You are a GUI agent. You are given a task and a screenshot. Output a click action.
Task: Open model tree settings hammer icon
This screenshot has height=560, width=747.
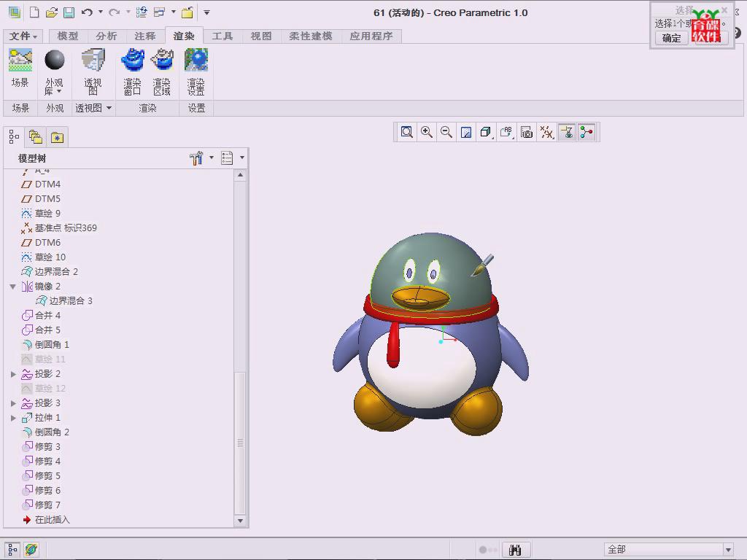(x=196, y=157)
